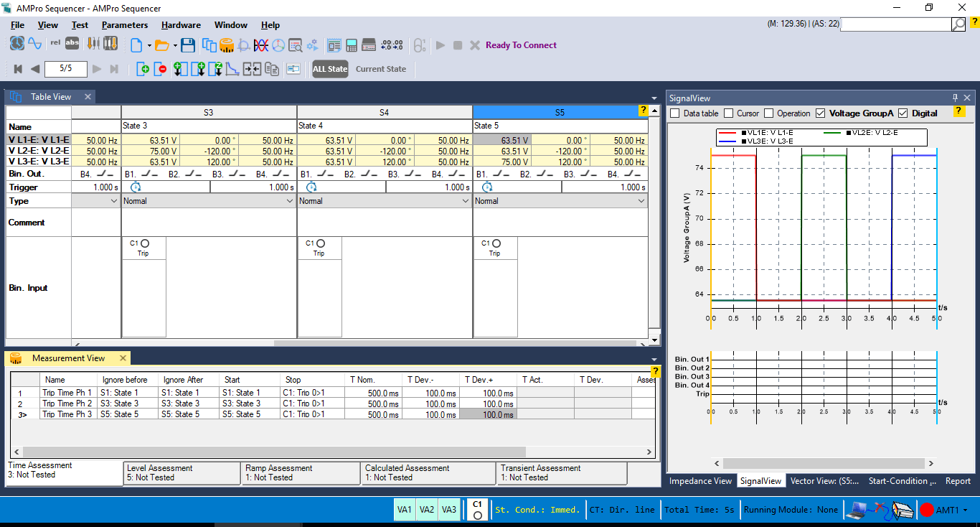The height and width of the screenshot is (527, 980).
Task: Click the state number field showing 5/5
Action: [65, 69]
